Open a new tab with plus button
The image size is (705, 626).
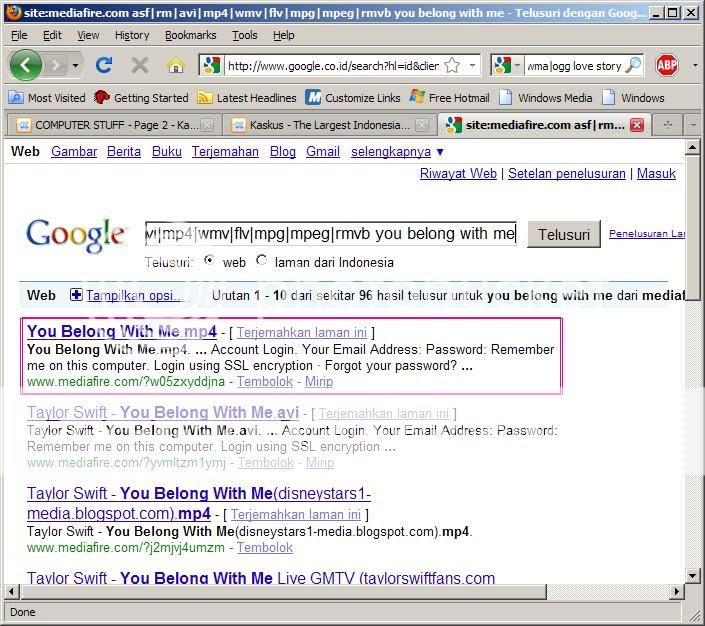tap(667, 125)
